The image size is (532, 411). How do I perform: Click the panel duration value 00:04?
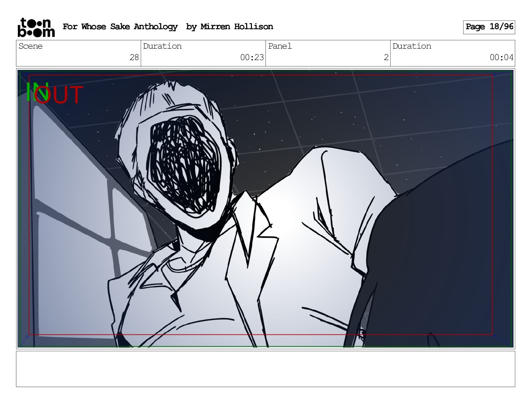pyautogui.click(x=501, y=57)
